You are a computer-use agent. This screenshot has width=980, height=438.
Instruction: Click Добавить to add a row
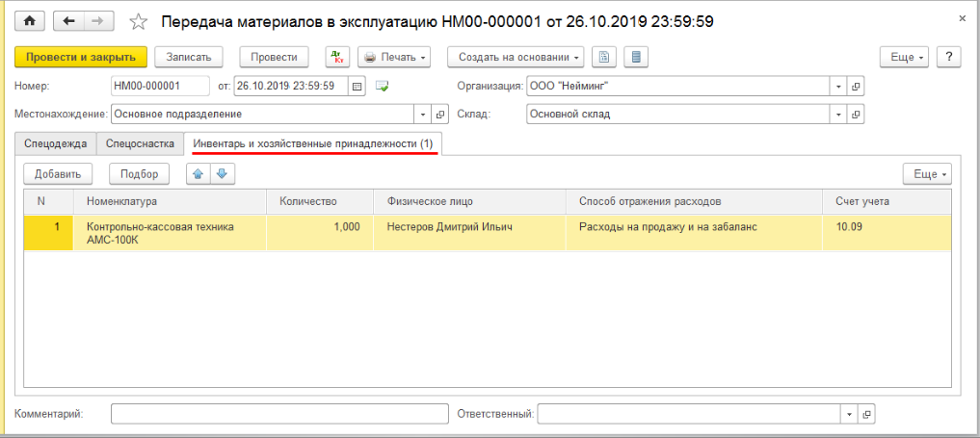pos(58,174)
